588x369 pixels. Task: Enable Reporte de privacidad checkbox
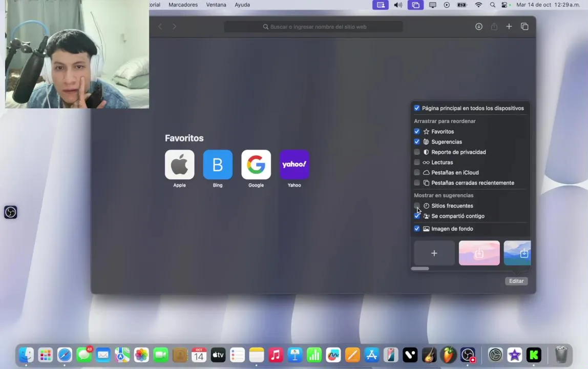pyautogui.click(x=417, y=152)
